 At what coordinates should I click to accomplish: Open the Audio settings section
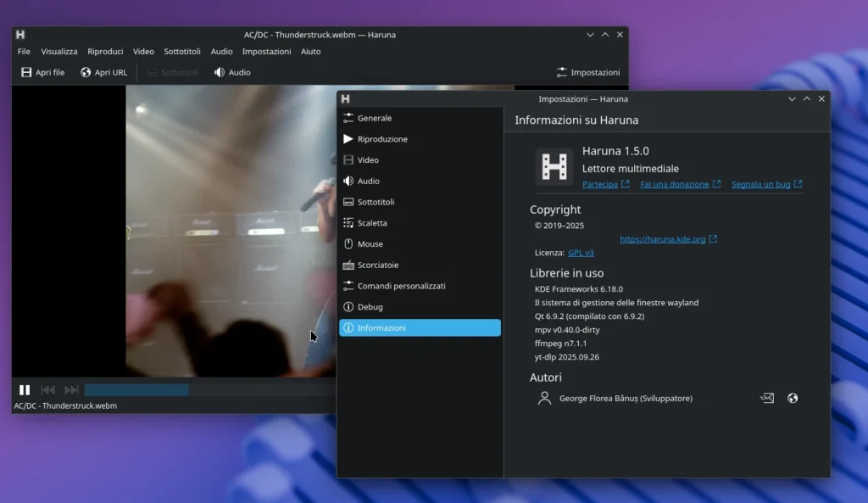click(x=368, y=181)
